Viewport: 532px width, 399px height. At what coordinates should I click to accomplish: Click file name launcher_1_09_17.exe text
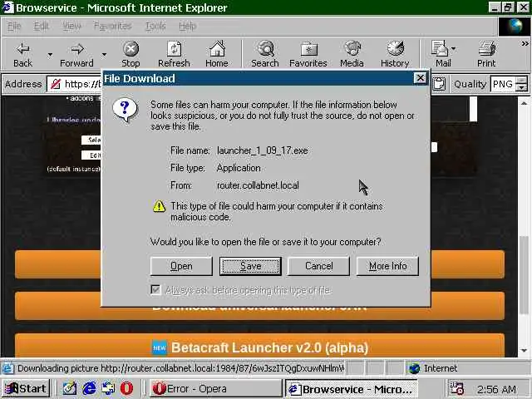click(x=263, y=150)
